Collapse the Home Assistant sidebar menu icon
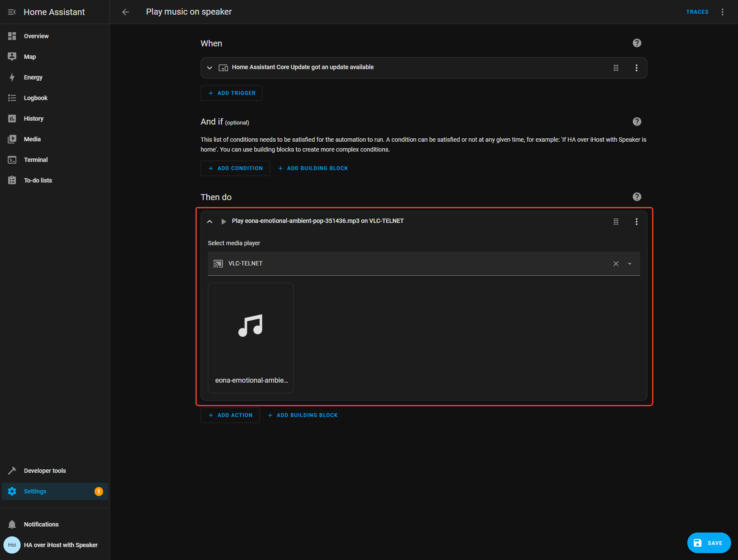Viewport: 738px width, 560px height. pos(12,12)
